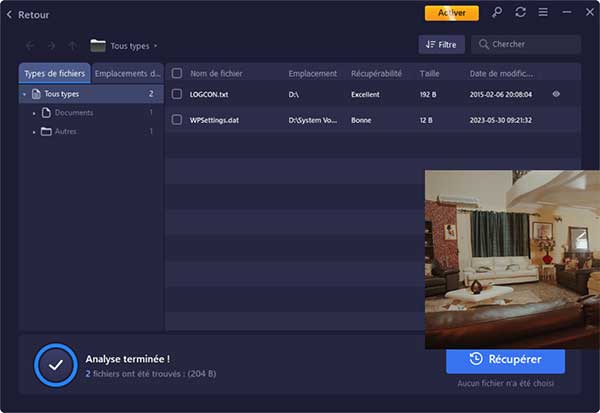Toggle the select-all checkbox in header
Viewport: 600px width, 413px height.
tap(177, 73)
